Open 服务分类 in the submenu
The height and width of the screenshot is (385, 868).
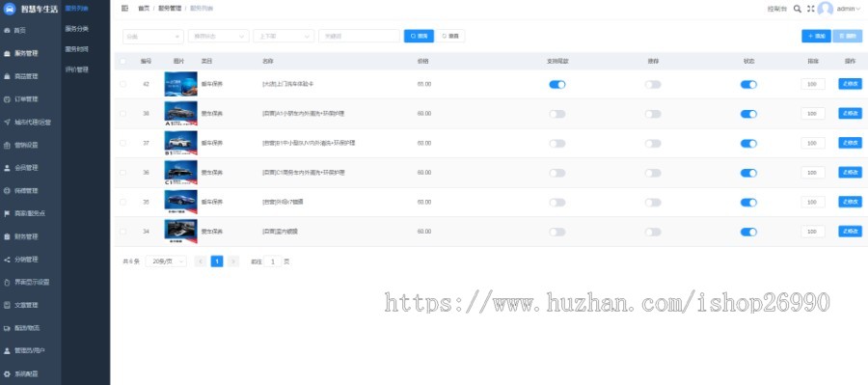pos(76,29)
